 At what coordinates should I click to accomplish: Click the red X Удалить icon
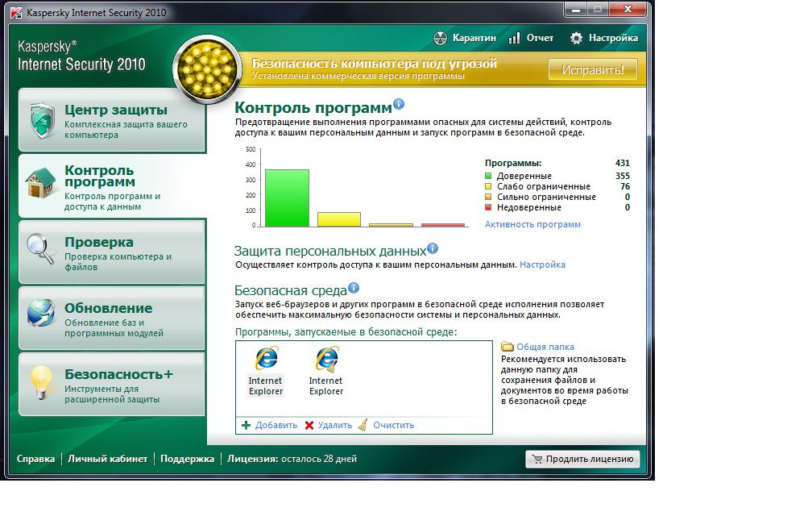309,425
